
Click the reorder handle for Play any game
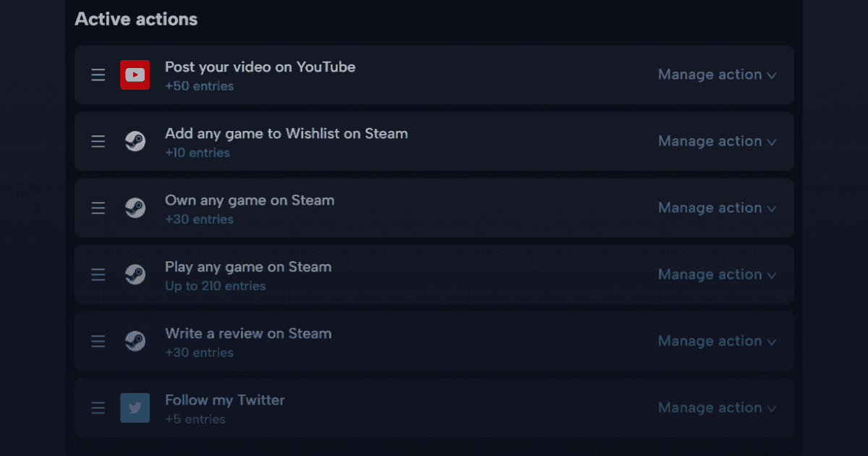pyautogui.click(x=98, y=274)
